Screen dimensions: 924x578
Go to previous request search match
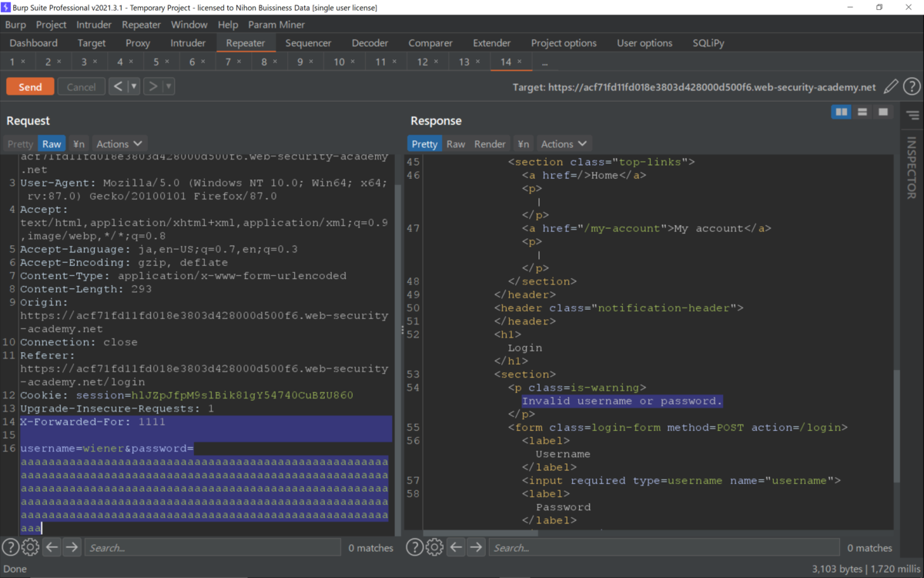point(52,547)
